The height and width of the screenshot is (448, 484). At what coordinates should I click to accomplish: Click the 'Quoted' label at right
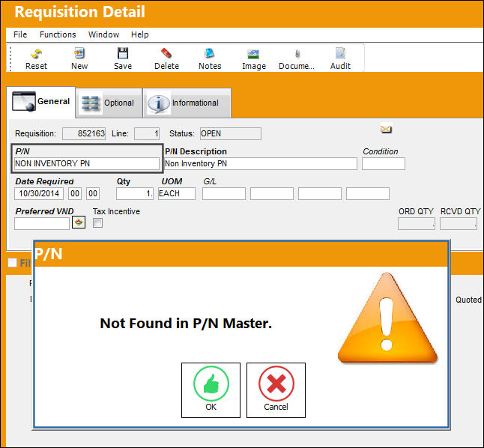tap(468, 300)
